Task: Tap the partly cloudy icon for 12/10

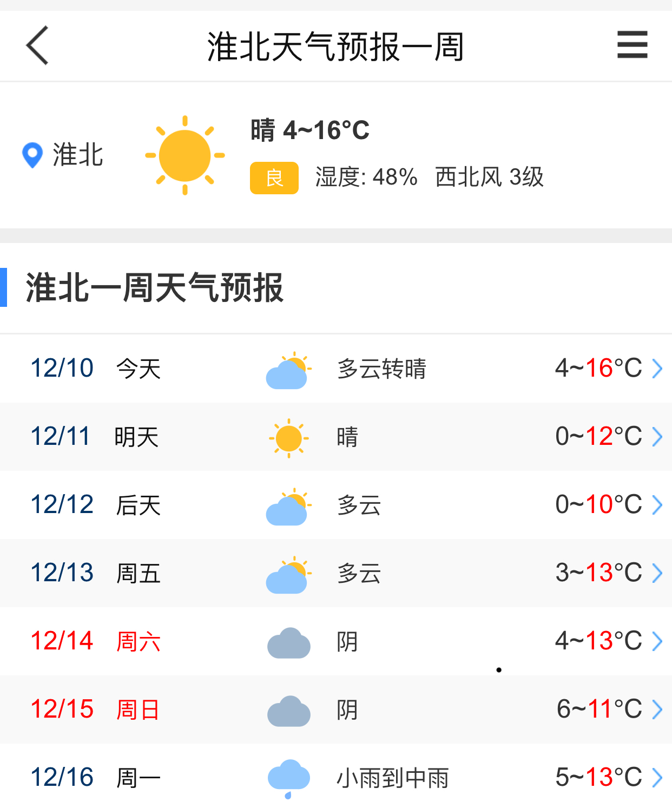Action: coord(288,370)
